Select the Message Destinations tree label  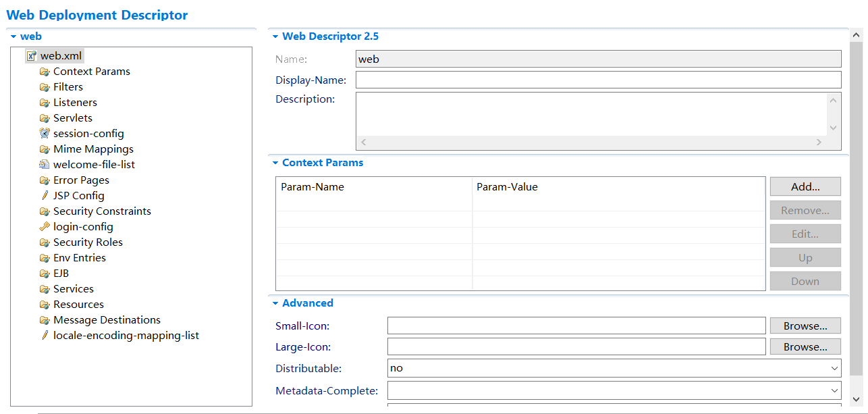click(107, 320)
